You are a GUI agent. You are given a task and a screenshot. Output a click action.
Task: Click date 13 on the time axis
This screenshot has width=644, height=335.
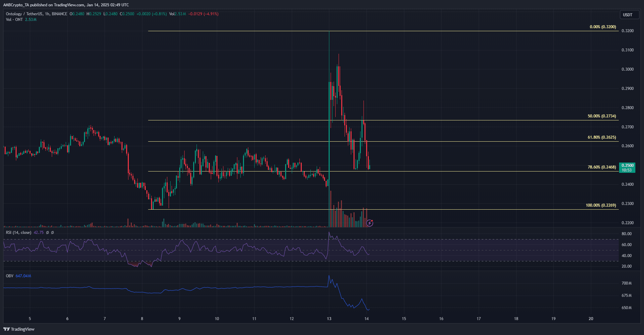[x=329, y=319]
